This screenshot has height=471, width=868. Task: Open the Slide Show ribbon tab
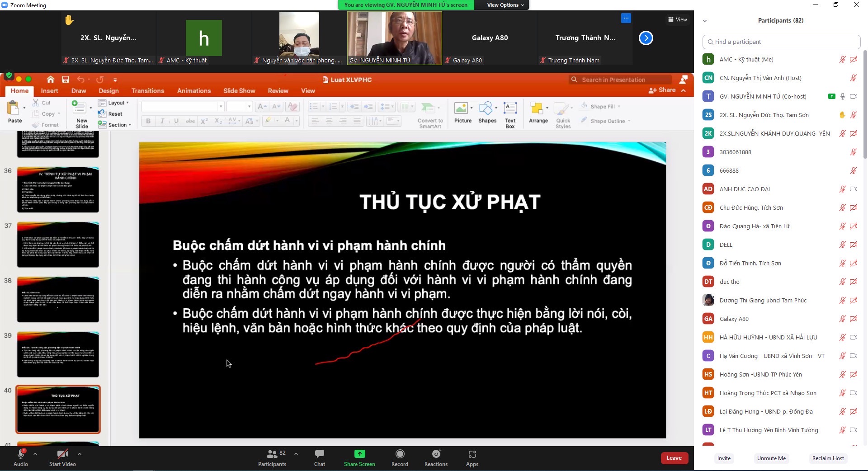click(x=239, y=91)
